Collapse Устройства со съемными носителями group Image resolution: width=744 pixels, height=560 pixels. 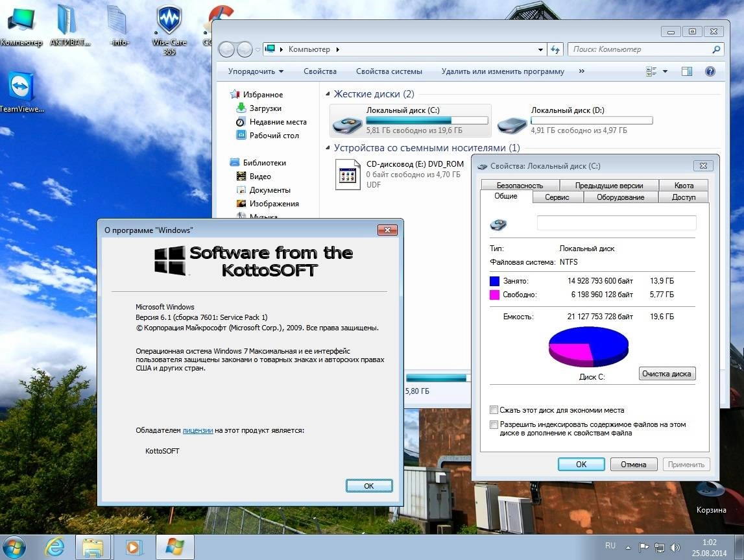click(328, 148)
